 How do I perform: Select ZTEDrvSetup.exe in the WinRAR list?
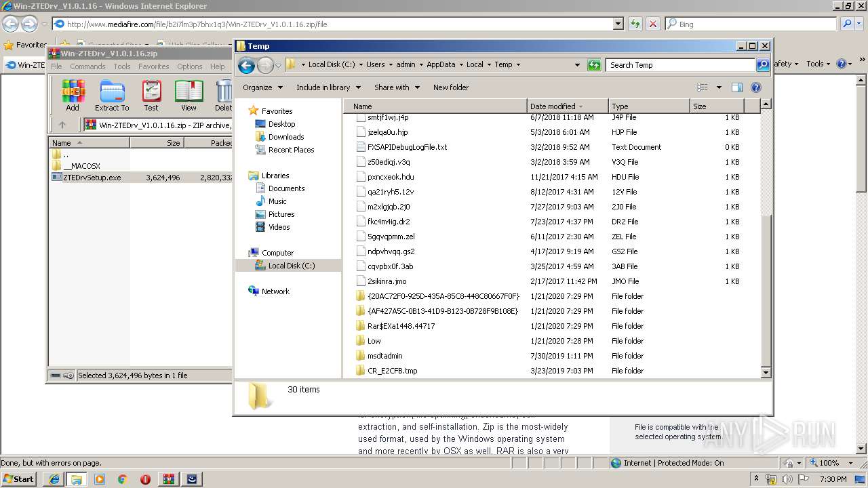[x=92, y=178]
